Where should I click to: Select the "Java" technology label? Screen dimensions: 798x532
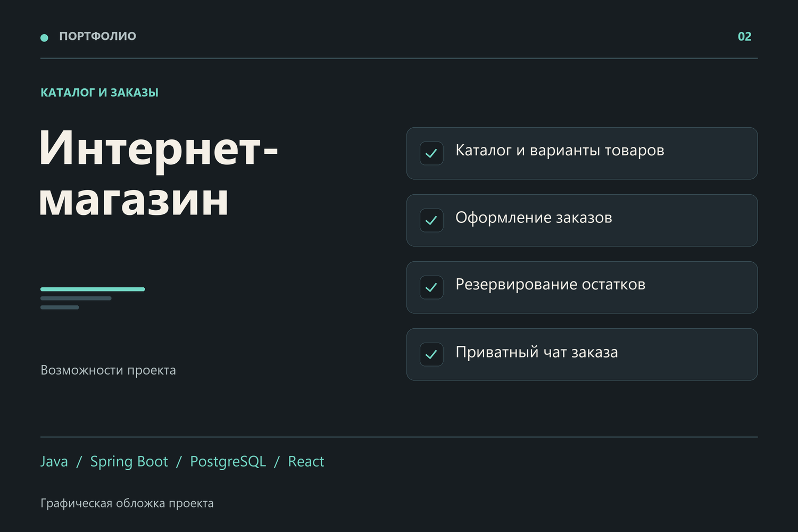coord(54,461)
